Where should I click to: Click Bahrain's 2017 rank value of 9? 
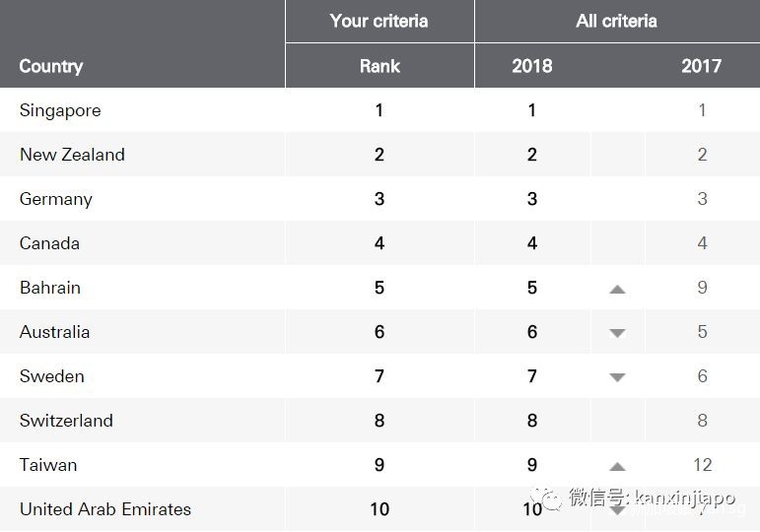point(702,288)
